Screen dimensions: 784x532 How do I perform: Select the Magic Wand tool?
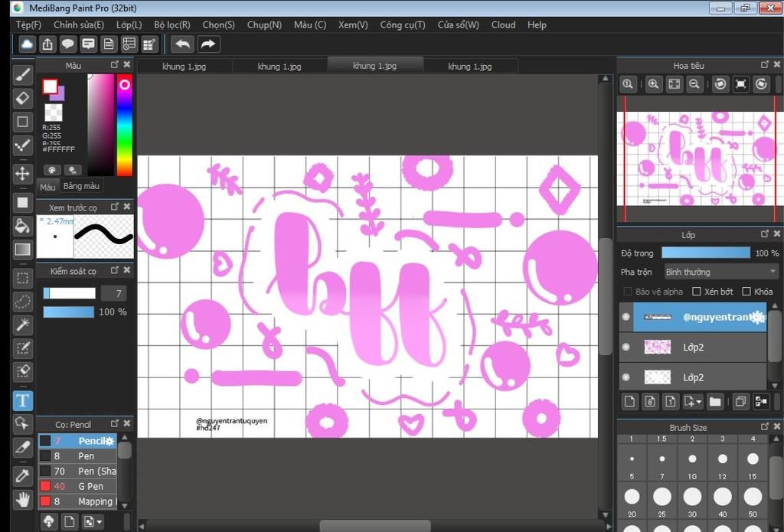(22, 325)
